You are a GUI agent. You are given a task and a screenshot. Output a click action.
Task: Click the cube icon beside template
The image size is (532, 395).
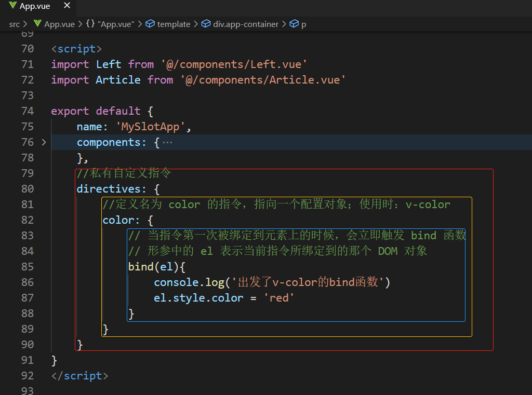150,24
